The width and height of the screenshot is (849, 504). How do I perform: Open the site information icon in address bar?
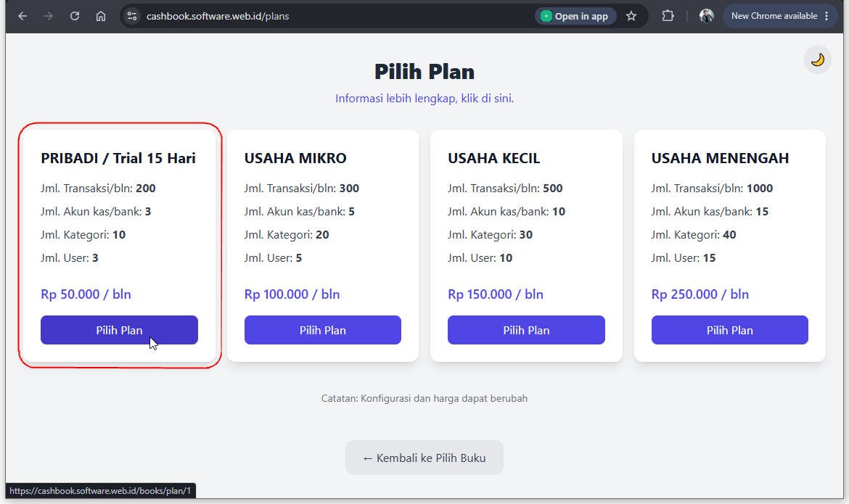tap(132, 16)
